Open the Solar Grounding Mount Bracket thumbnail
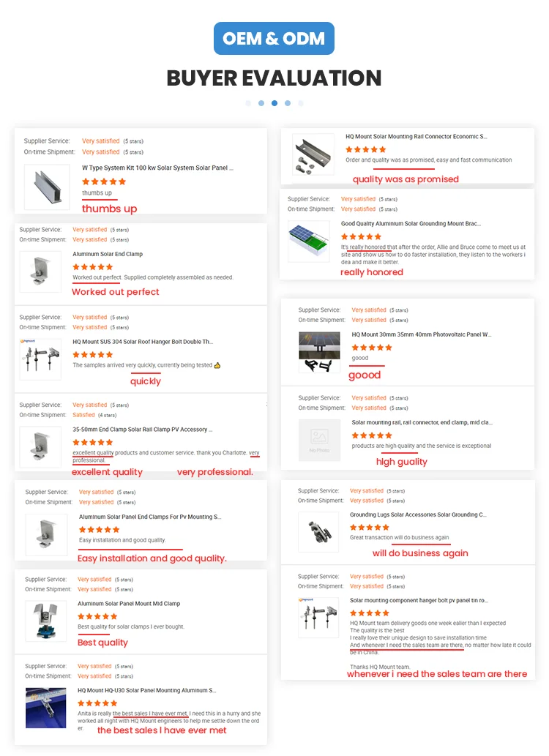Viewport: 549px width, 756px height. [x=309, y=242]
